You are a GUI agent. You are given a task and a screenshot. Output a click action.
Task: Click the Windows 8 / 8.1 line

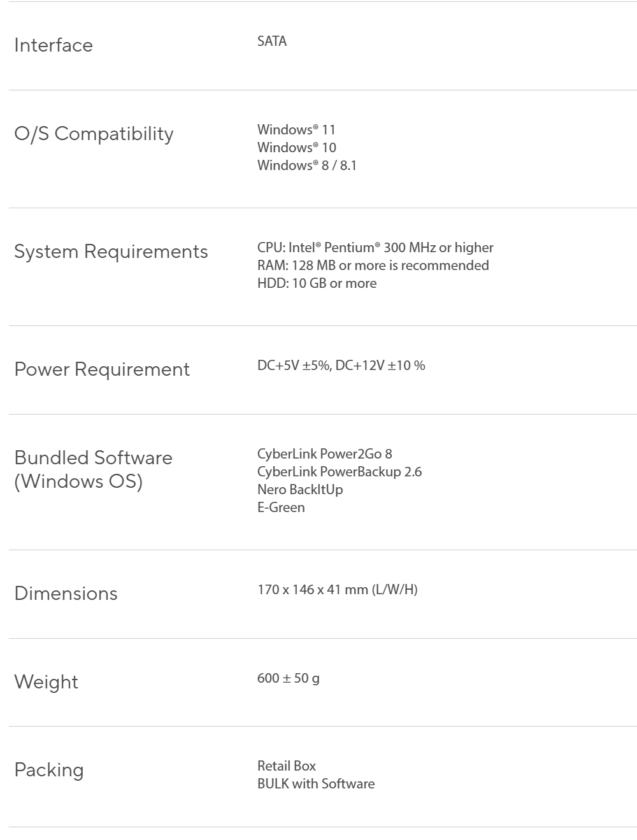(307, 165)
